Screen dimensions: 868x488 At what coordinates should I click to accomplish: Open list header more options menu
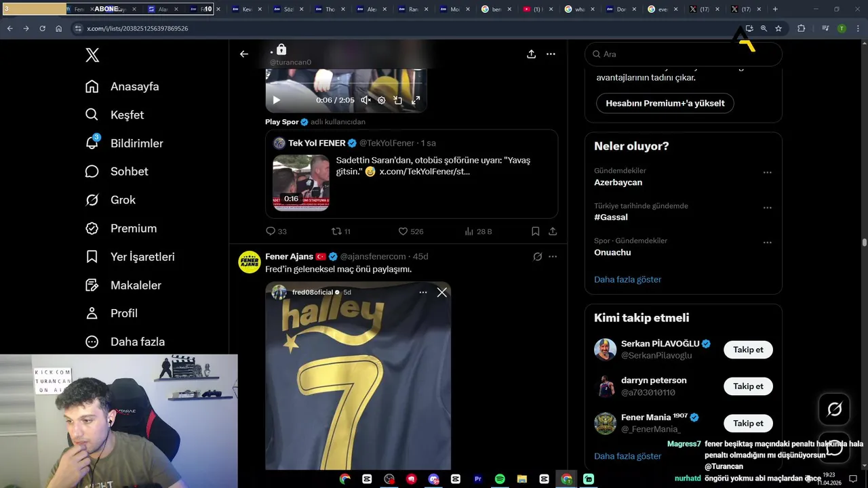(x=551, y=54)
